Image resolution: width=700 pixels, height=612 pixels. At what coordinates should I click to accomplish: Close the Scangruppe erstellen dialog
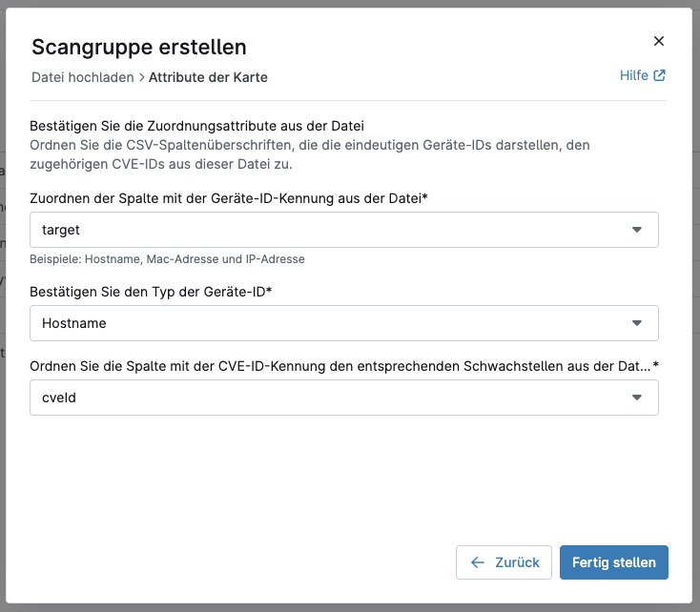pyautogui.click(x=658, y=41)
